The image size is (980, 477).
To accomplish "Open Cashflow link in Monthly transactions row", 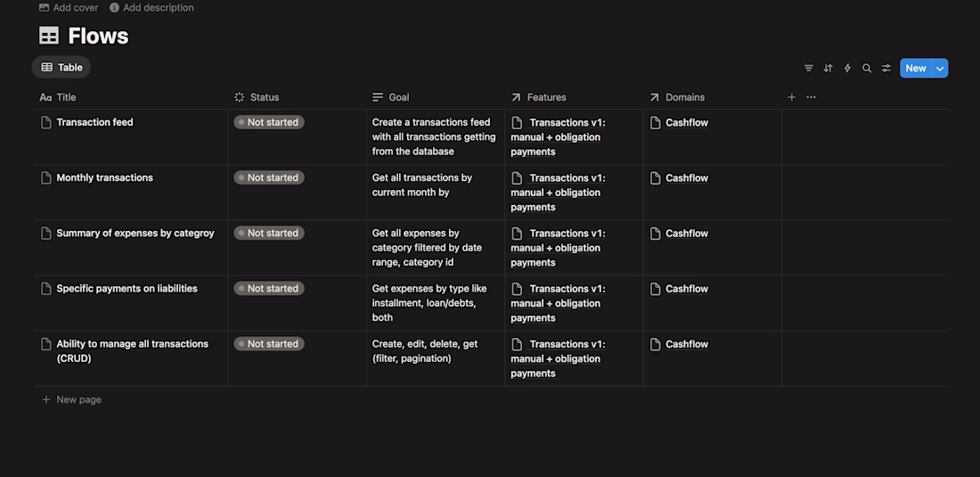I will (x=686, y=178).
